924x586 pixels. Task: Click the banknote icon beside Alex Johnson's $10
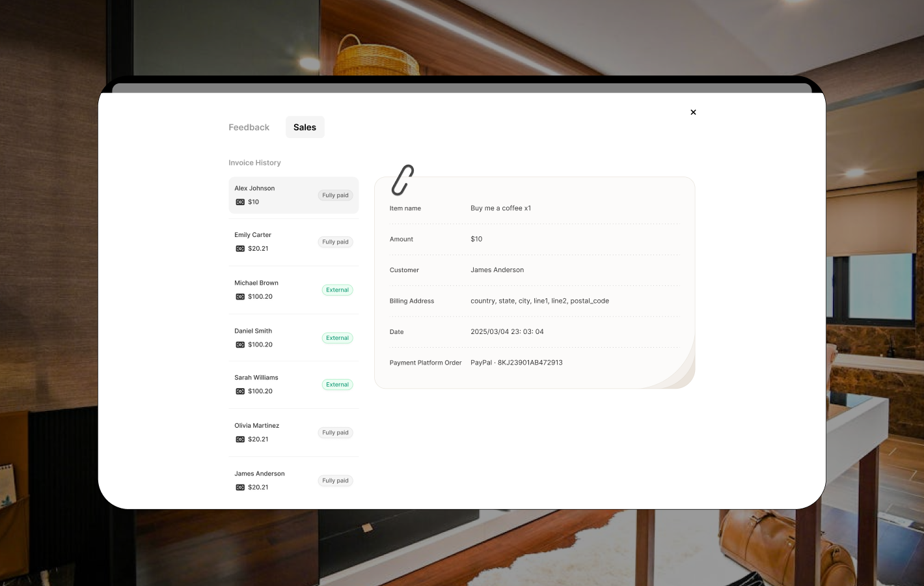click(x=240, y=202)
